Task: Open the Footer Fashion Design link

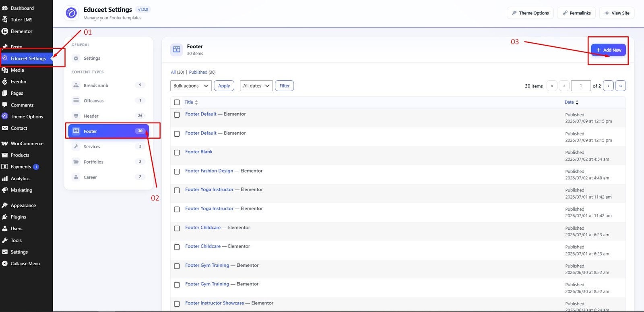Action: point(209,171)
